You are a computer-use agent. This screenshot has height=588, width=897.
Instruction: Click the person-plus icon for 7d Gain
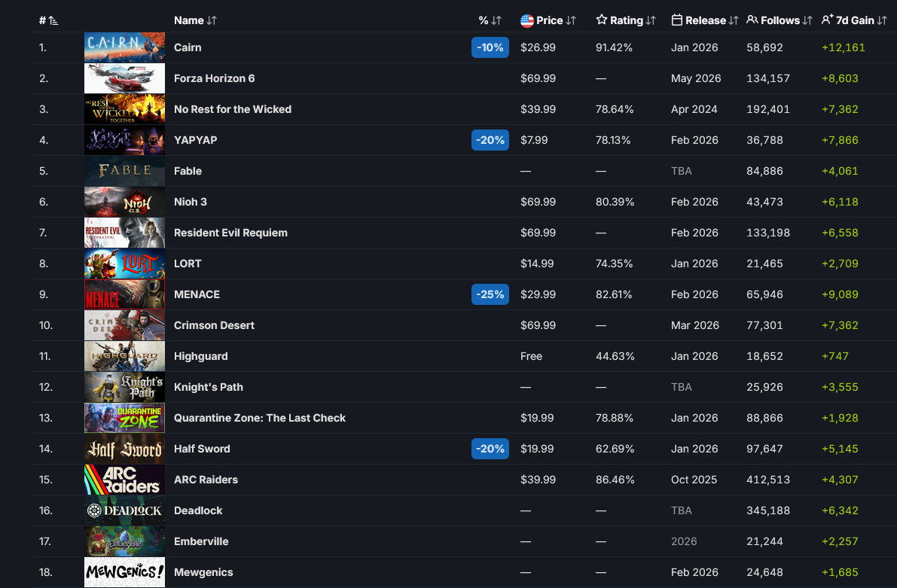[x=827, y=20]
